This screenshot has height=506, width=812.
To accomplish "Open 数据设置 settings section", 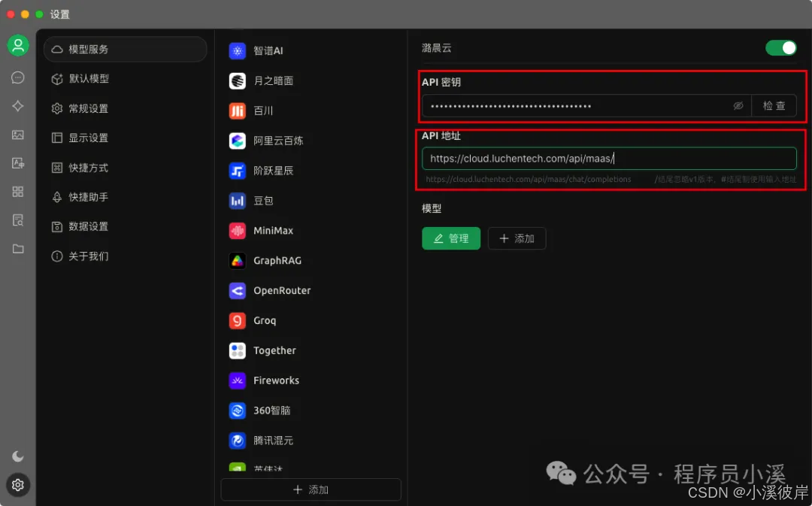I will [126, 227].
